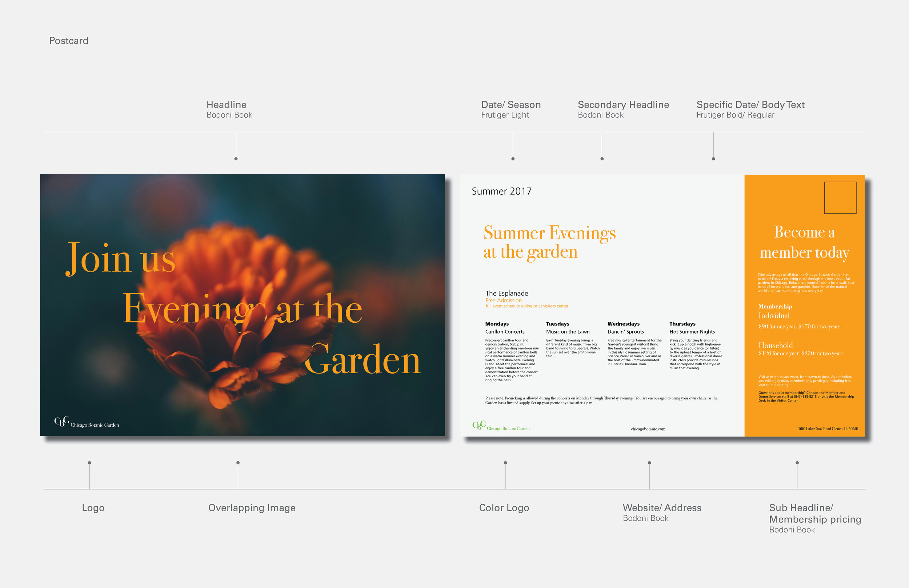Click the 'Join us' headline text
The width and height of the screenshot is (909, 588).
pyautogui.click(x=120, y=259)
